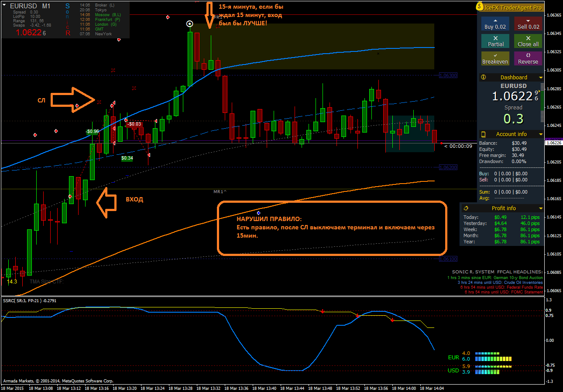Place a Sell 0.02 order

pyautogui.click(x=528, y=24)
